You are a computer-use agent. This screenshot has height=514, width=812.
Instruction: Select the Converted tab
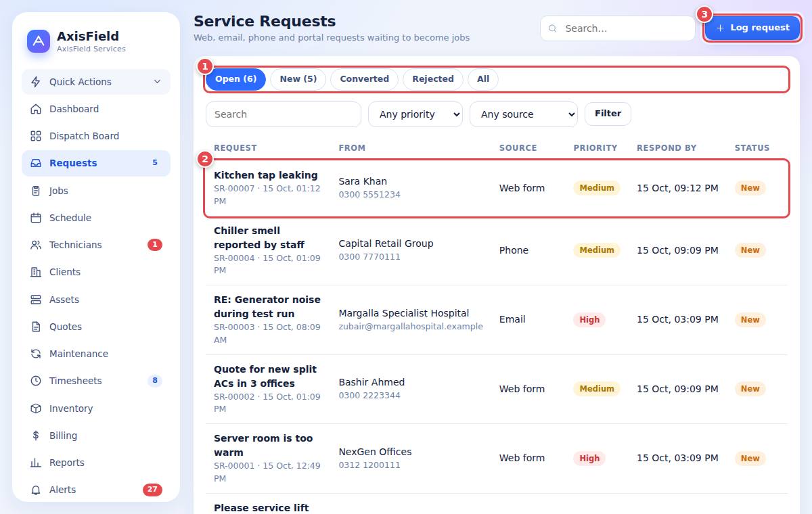coord(364,79)
